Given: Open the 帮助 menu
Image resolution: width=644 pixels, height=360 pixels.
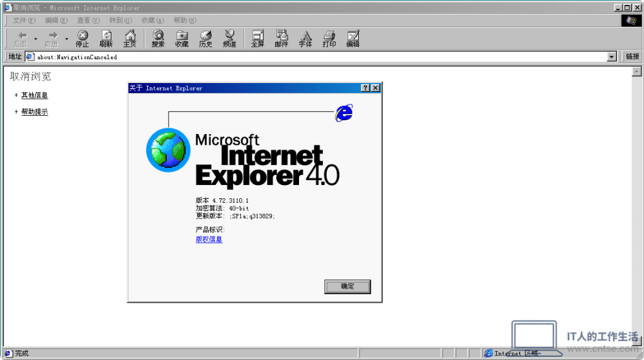Looking at the screenshot, I should coord(184,20).
